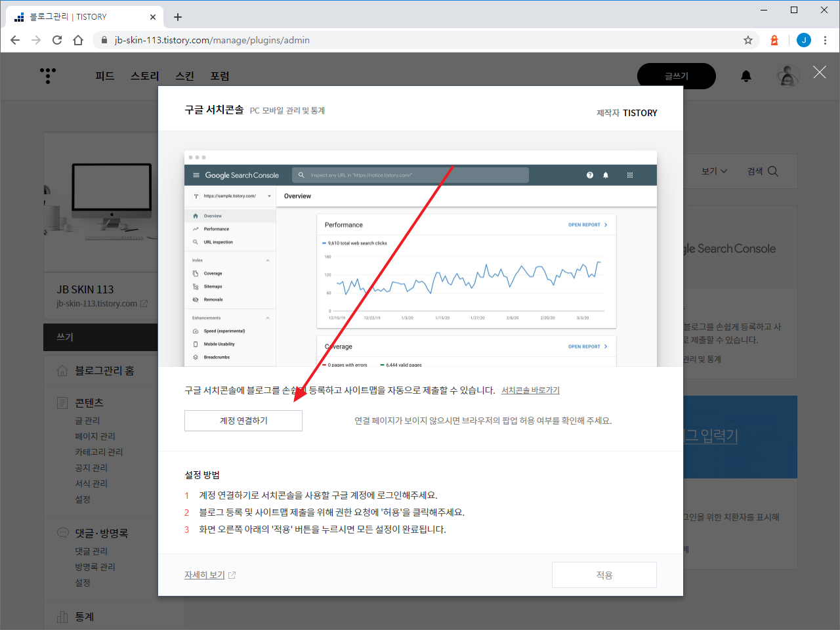Open the 피드 menu
Viewport: 840px width, 630px height.
105,76
